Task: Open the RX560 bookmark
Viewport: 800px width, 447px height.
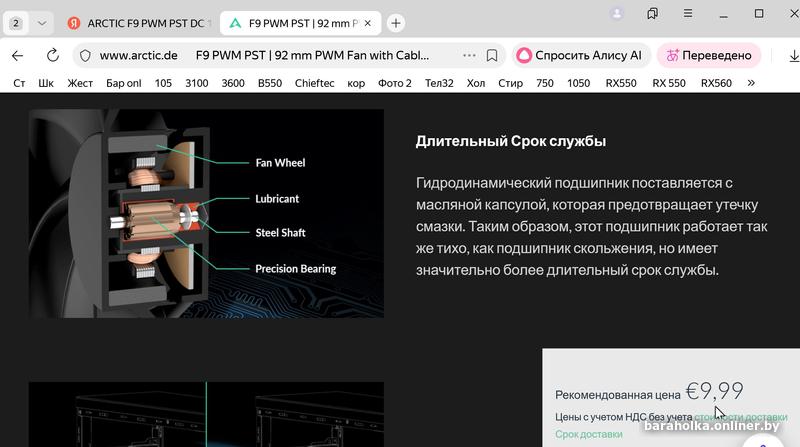Action: 716,83
